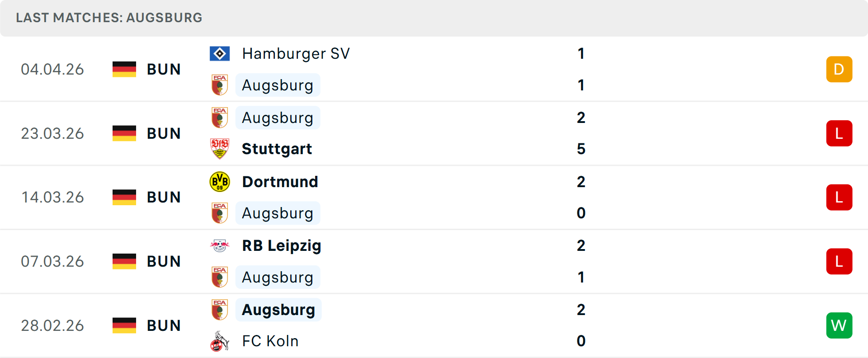Click the FC Koln goat crest
868x358 pixels.
click(x=220, y=341)
